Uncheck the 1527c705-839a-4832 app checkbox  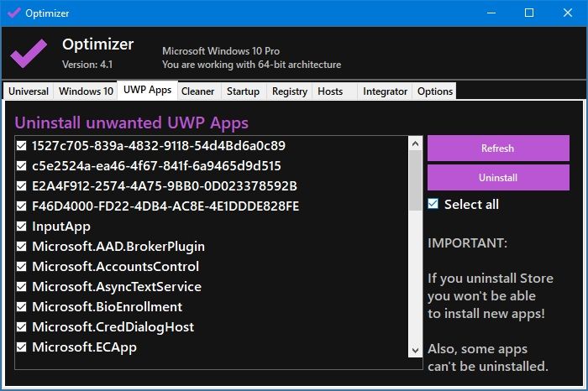(22, 146)
